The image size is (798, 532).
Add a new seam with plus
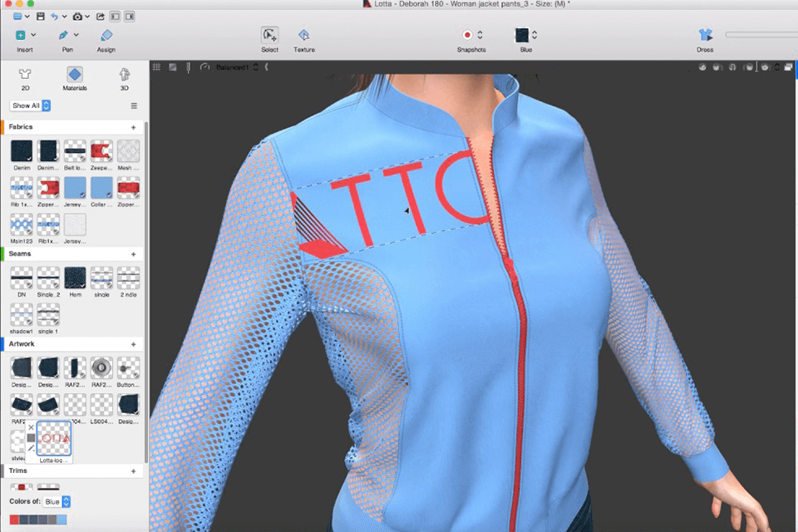click(x=133, y=254)
